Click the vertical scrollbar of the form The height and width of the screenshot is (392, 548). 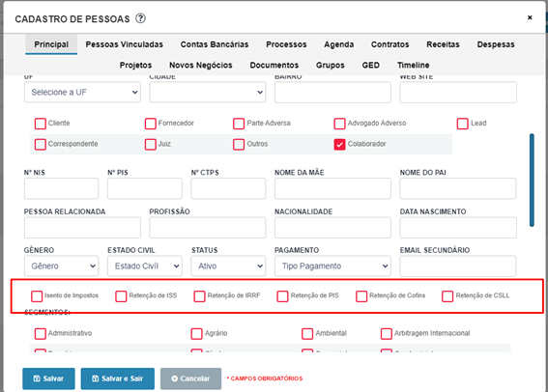532,181
